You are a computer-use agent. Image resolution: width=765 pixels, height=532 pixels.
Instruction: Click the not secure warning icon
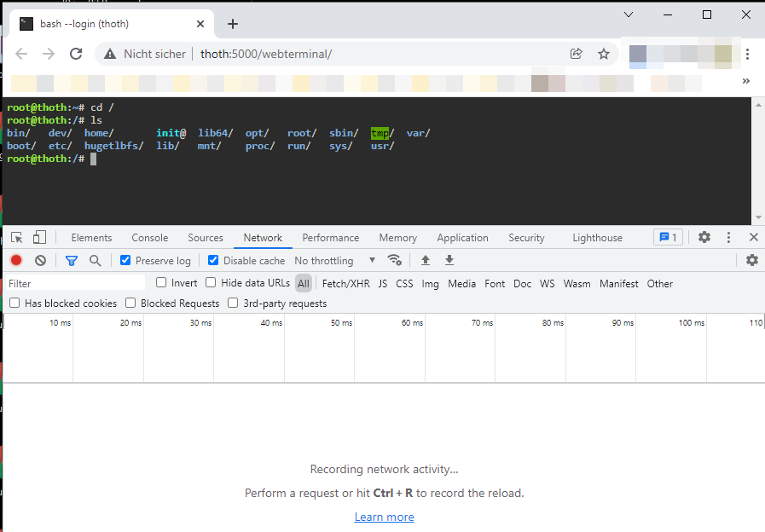[110, 54]
